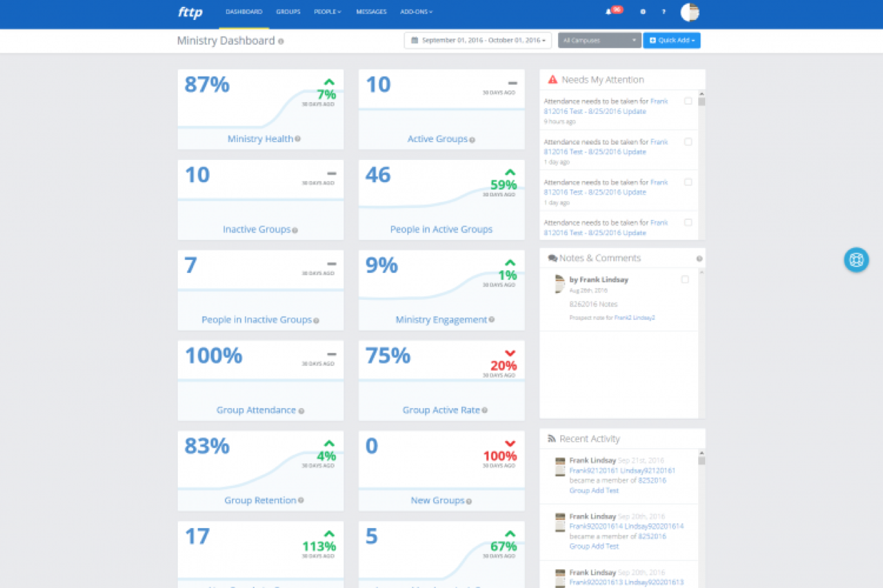Open the Frank2 Lindsay2 prospect link
Image resolution: width=883 pixels, height=588 pixels.
(x=635, y=318)
